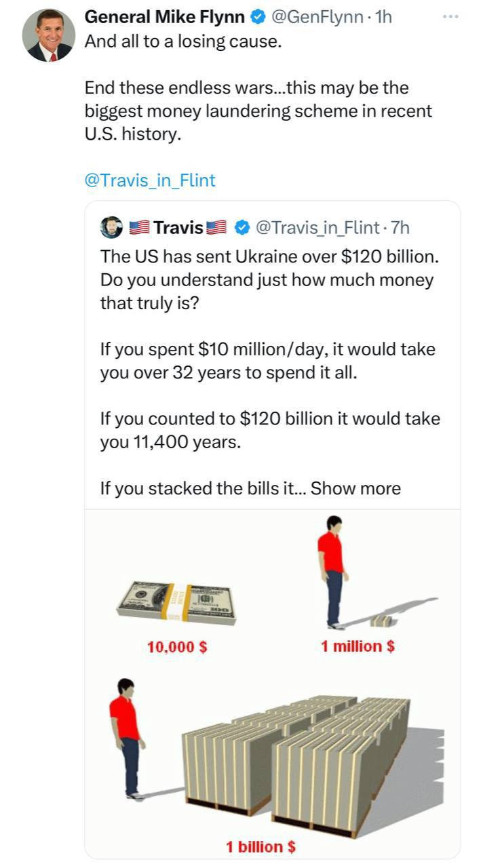Open General Mike Flynn's profile avatar
Image resolution: width=483 pixels, height=868 pixels.
(48, 35)
